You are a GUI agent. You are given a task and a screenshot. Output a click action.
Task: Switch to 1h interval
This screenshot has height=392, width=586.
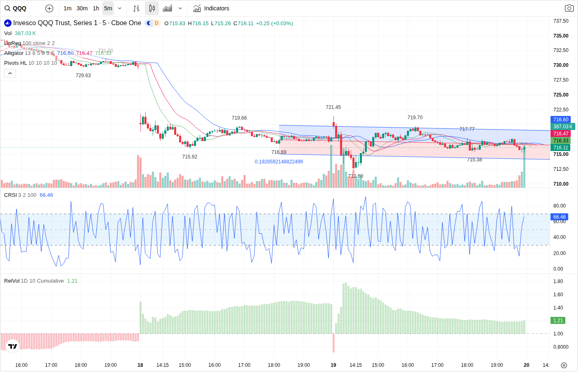coord(96,8)
